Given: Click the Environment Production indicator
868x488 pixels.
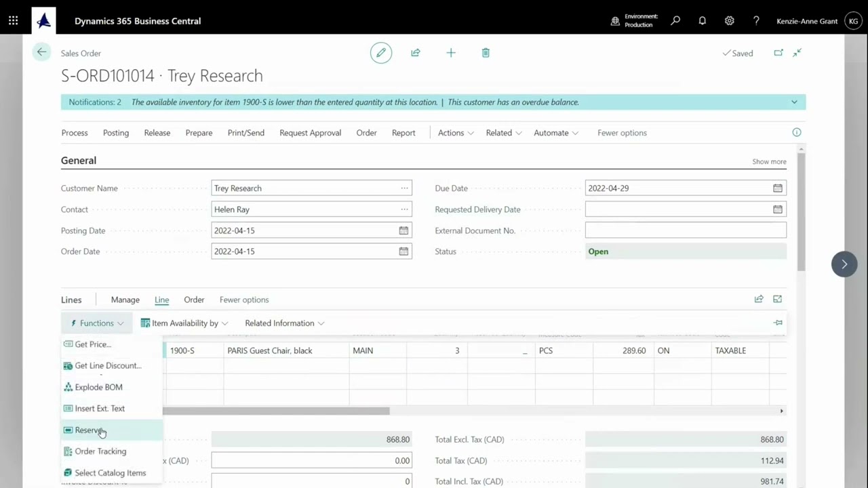Looking at the screenshot, I should coord(635,21).
